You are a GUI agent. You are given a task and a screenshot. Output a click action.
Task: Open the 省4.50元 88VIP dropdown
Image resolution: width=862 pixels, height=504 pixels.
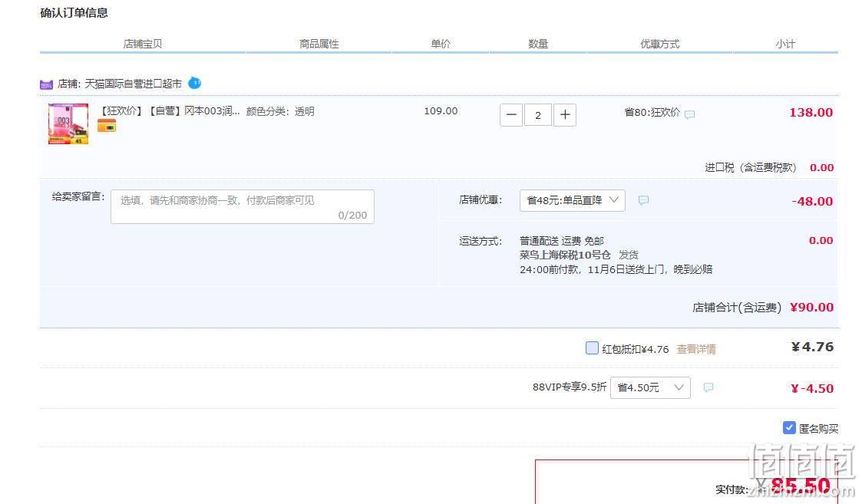650,387
